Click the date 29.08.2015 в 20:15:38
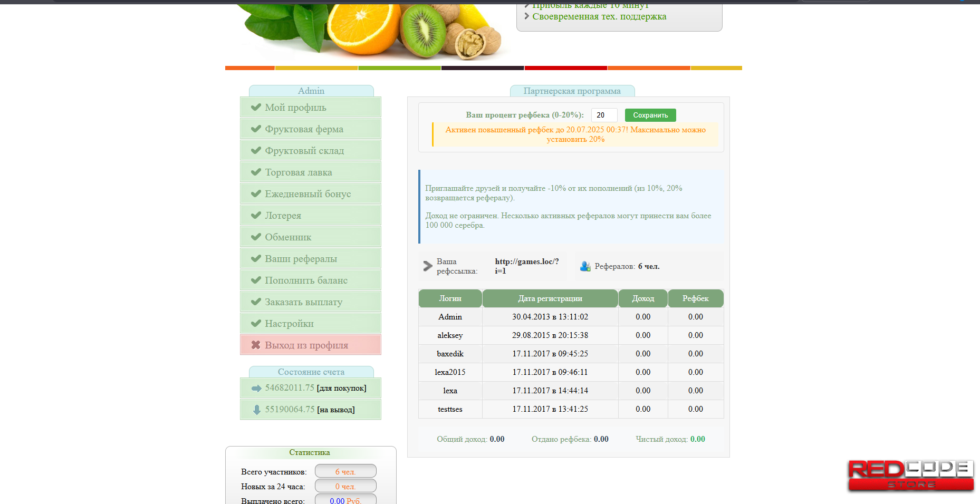 [550, 335]
